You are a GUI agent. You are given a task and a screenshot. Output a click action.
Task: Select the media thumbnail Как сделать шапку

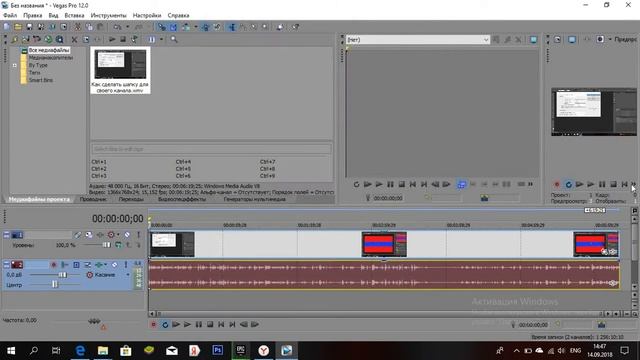[x=120, y=70]
